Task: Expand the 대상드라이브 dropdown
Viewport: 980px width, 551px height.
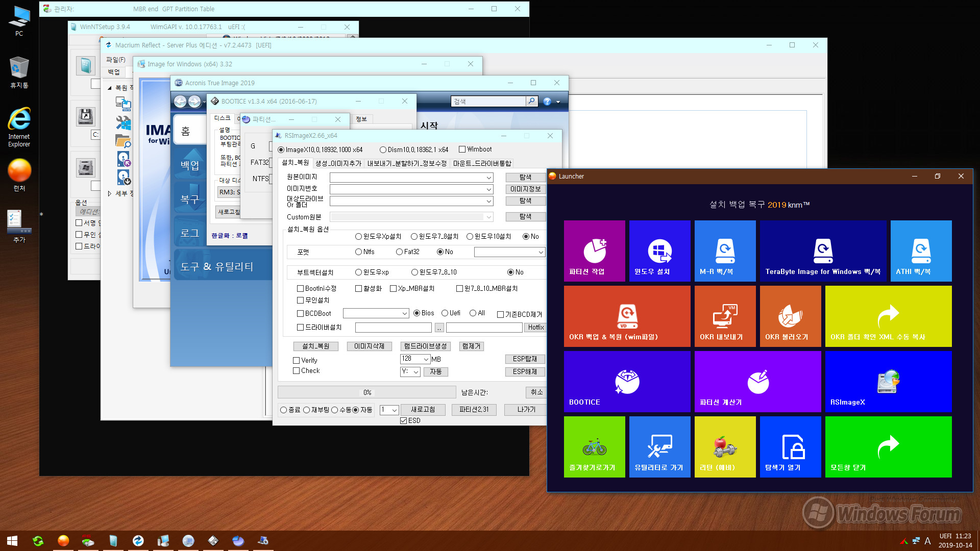Action: pos(489,201)
